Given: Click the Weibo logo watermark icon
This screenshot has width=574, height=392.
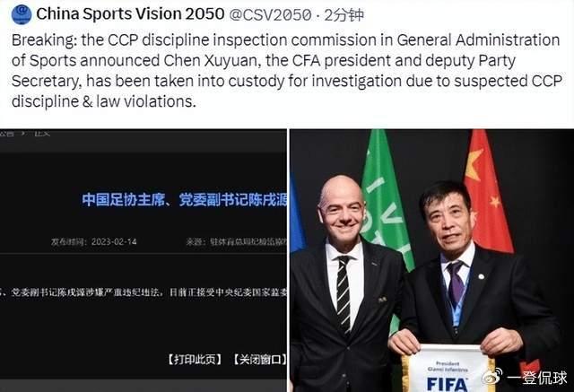Looking at the screenshot, I should pyautogui.click(x=492, y=377).
